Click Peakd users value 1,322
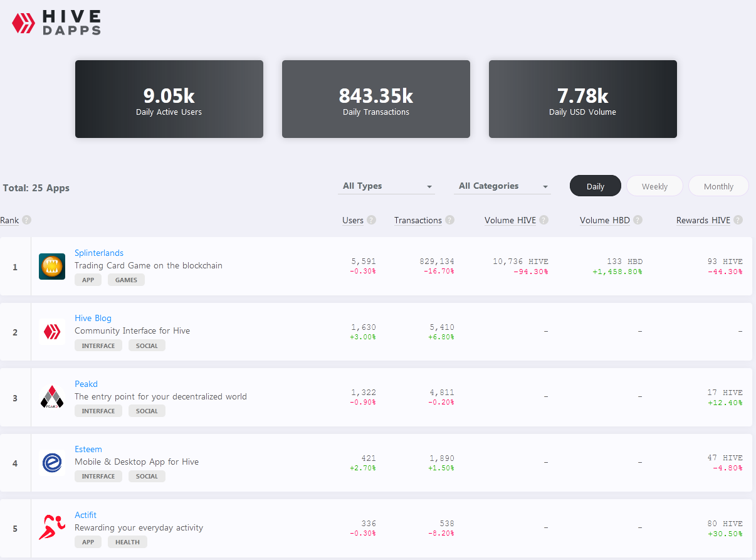This screenshot has height=560, width=756. tap(364, 393)
